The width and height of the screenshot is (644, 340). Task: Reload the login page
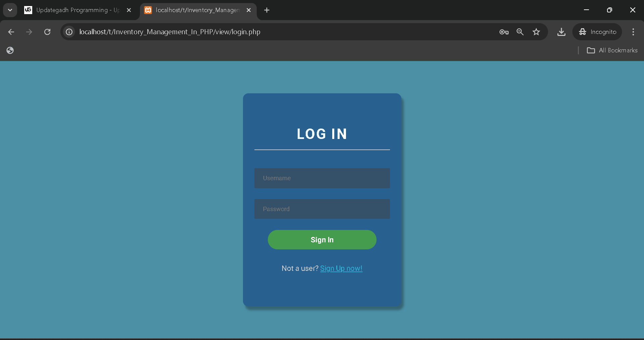[47, 32]
